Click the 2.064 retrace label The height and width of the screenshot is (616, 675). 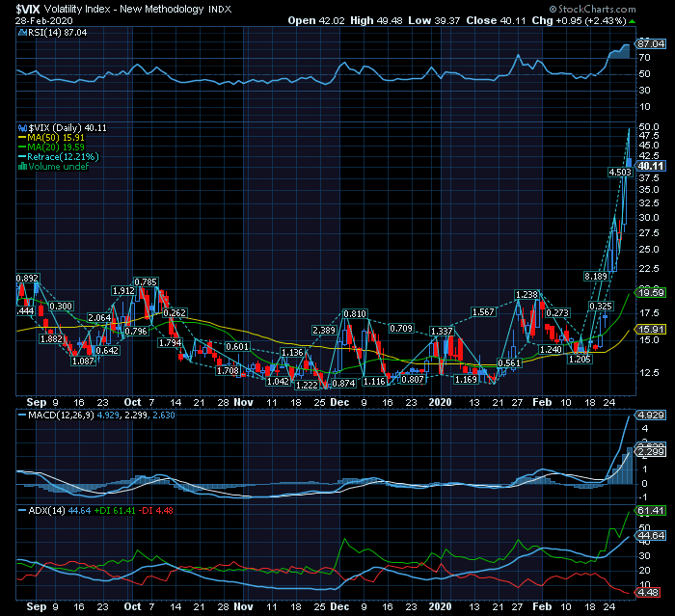click(x=99, y=318)
